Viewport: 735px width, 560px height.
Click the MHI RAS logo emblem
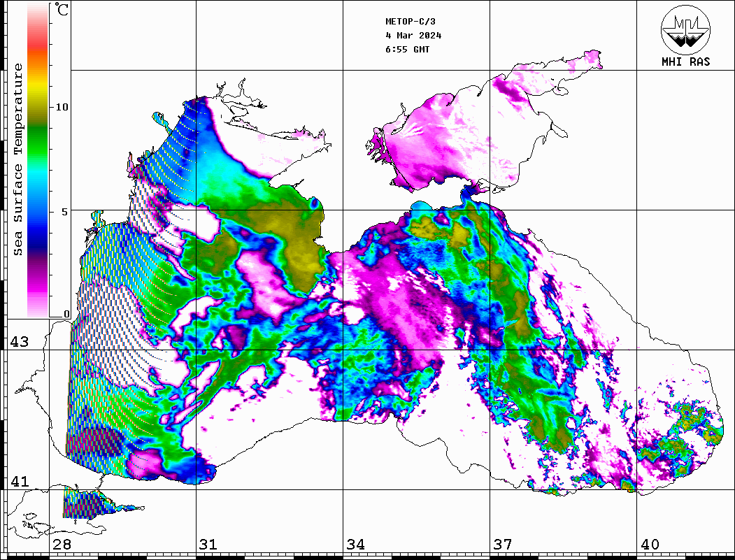686,29
